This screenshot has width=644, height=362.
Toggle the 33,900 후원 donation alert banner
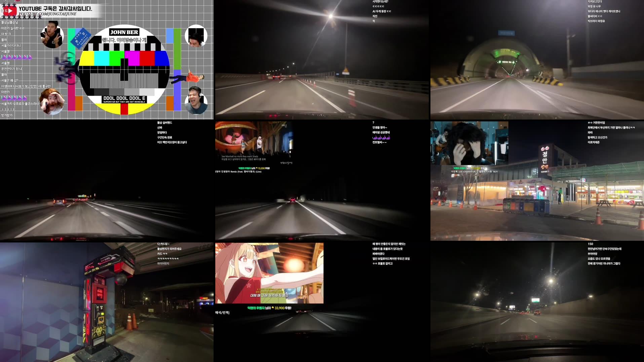(x=269, y=307)
